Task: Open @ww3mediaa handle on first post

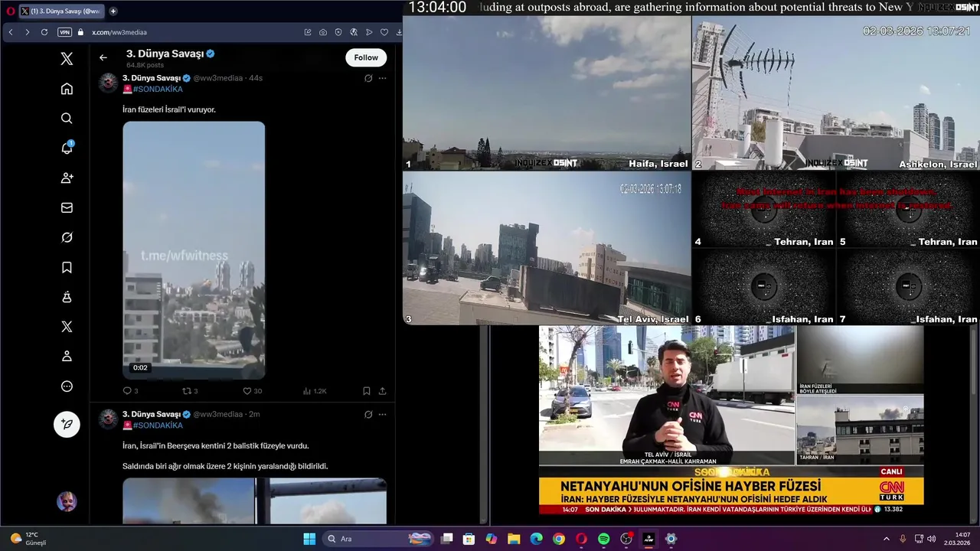Action: click(217, 78)
